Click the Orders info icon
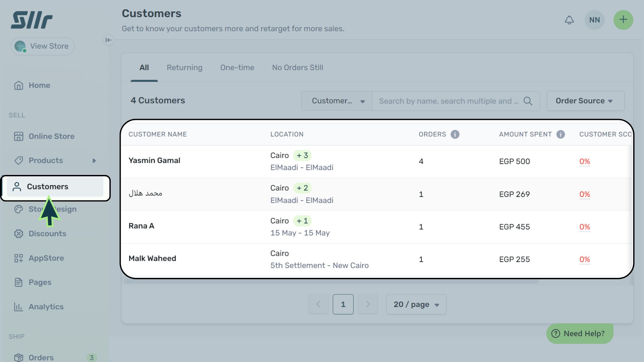Screen dimensions: 644x362 pyautogui.click(x=455, y=134)
